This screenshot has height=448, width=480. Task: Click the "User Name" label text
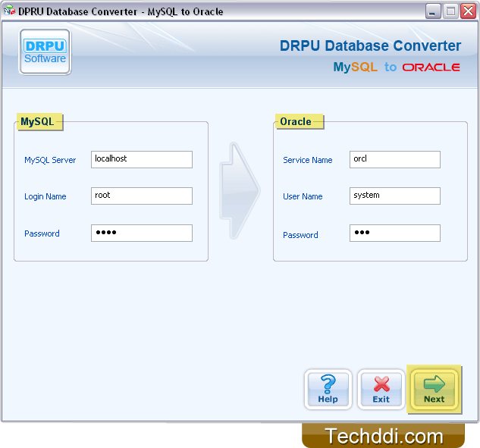coord(303,196)
